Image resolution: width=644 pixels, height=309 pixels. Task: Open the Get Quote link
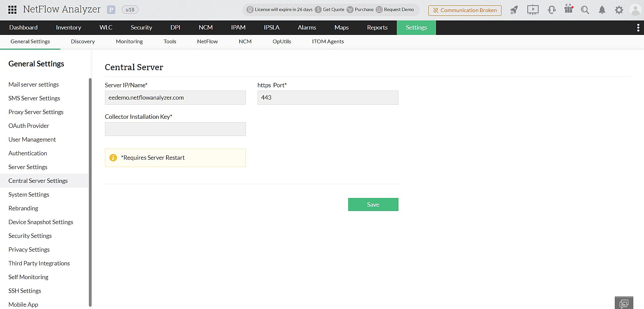333,10
